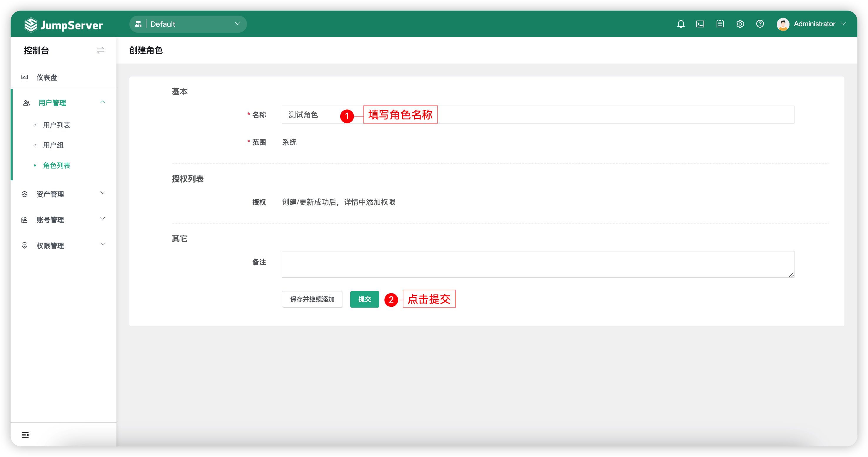
Task: Click the 授权列表 section heading
Action: (x=188, y=179)
